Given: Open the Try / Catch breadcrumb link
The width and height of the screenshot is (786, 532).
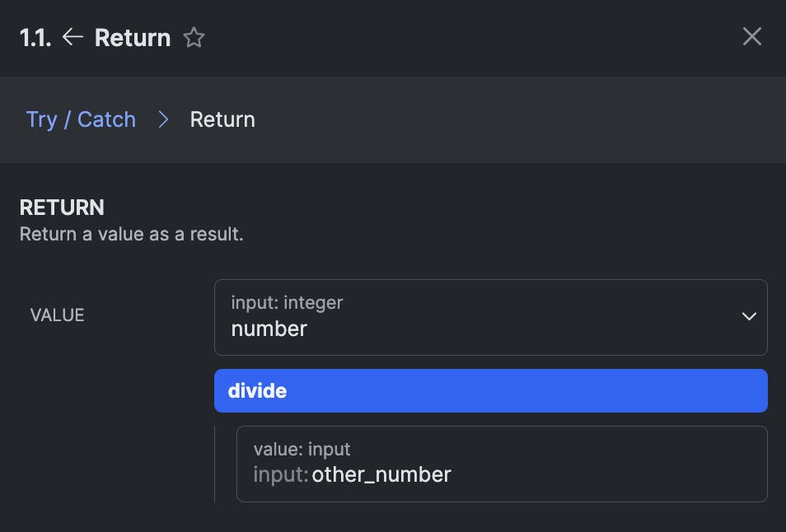Looking at the screenshot, I should point(81,119).
